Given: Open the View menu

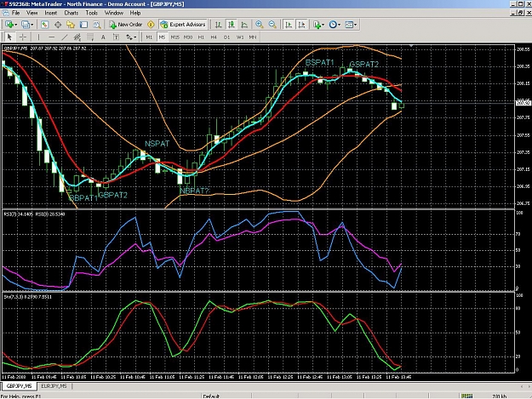Looking at the screenshot, I should [31, 13].
